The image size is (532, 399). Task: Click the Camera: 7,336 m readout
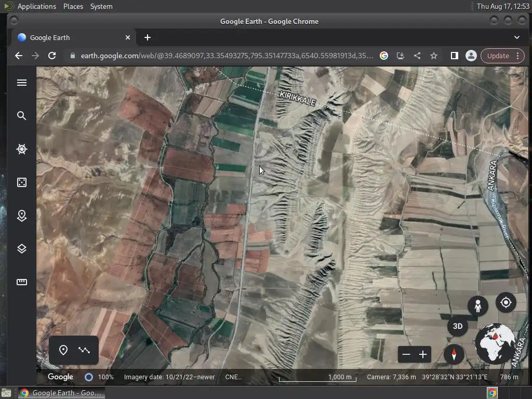[391, 377]
